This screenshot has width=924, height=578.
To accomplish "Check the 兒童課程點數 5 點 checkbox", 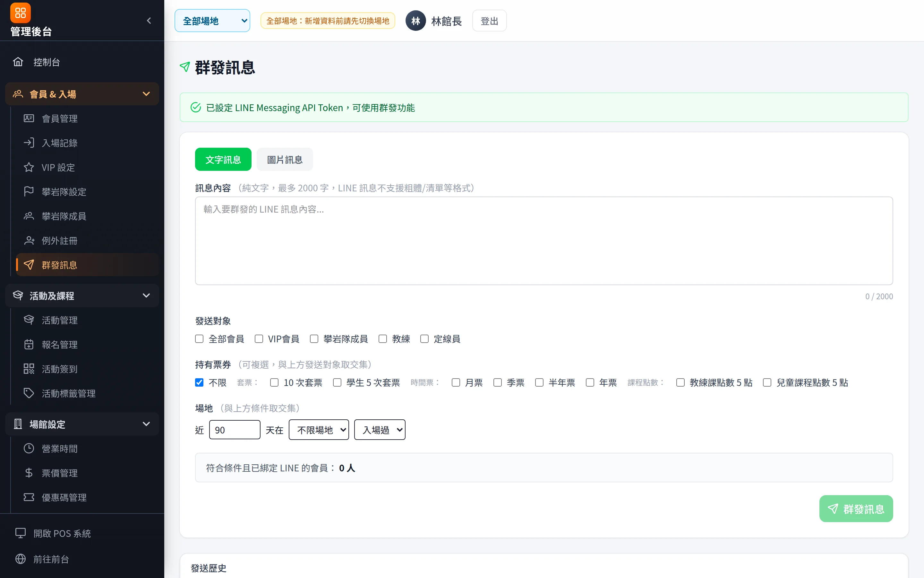I will [767, 383].
